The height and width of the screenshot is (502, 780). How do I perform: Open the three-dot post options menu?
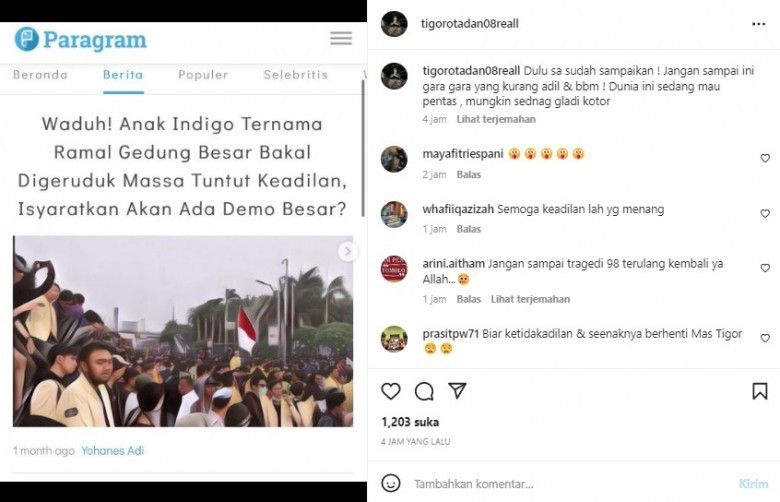click(x=759, y=24)
